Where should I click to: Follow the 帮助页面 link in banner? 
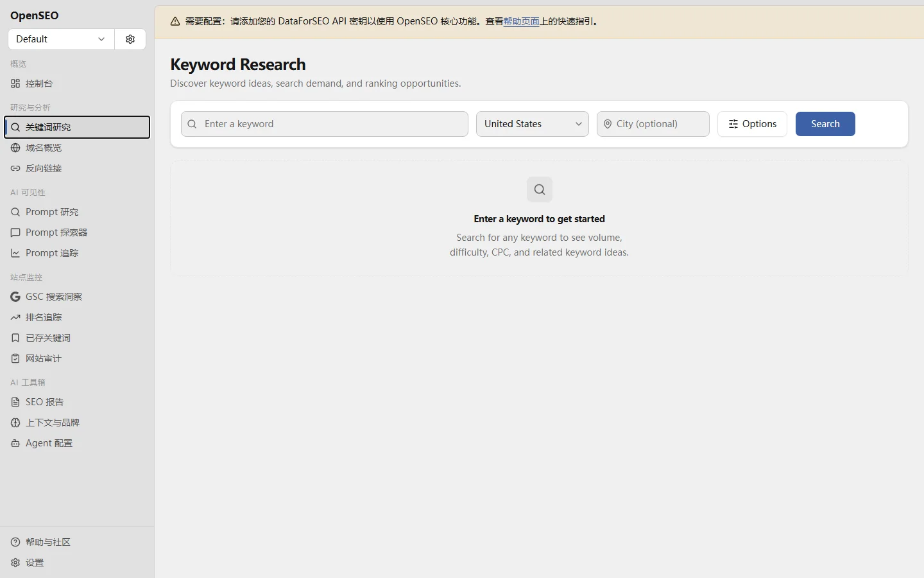click(x=521, y=21)
